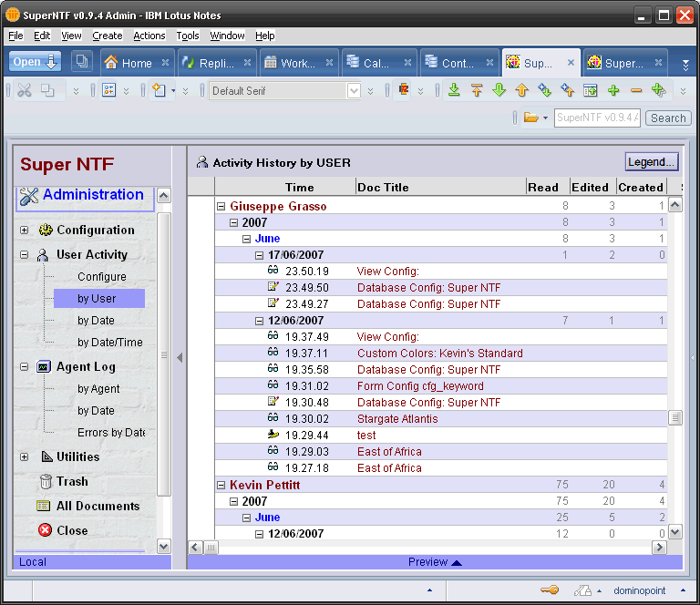
Task: Toggle the Preview pane bar
Action: [435, 562]
